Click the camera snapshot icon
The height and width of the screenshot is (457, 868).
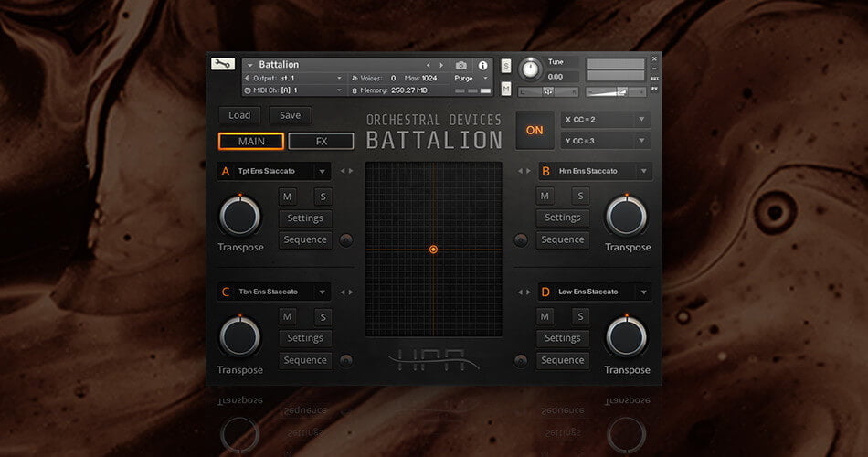(460, 66)
